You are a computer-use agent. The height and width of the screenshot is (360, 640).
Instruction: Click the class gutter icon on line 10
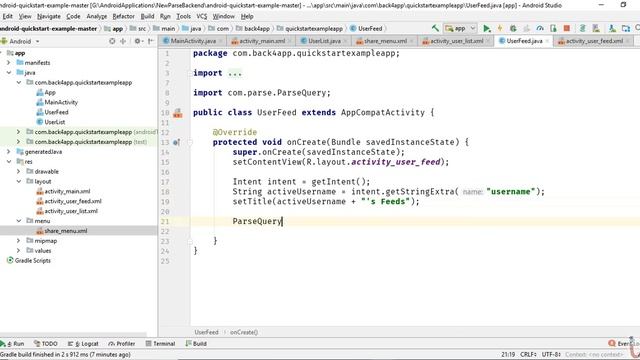pyautogui.click(x=178, y=113)
